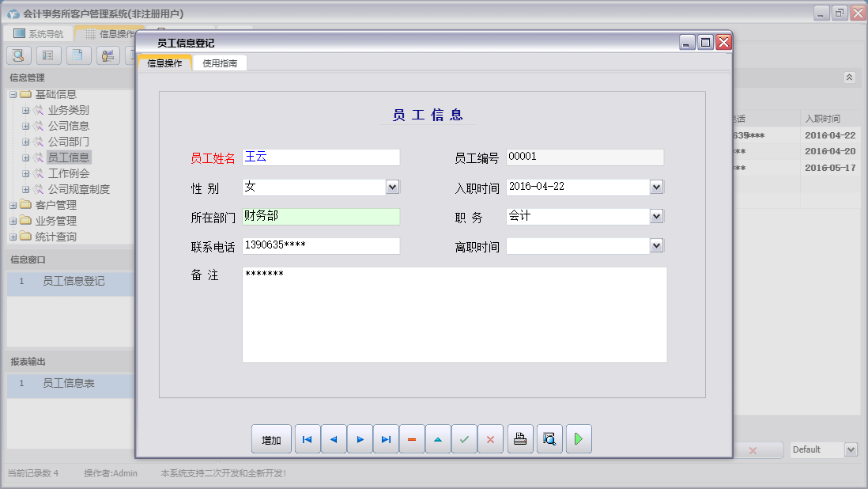Viewport: 868px width, 489px height.
Task: Open print preview with magnifier icon
Action: coord(549,439)
